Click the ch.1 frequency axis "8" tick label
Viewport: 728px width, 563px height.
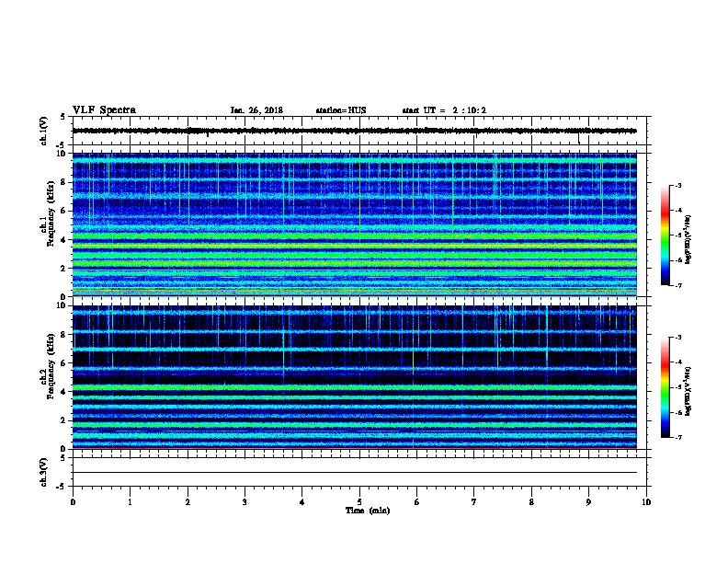click(63, 182)
